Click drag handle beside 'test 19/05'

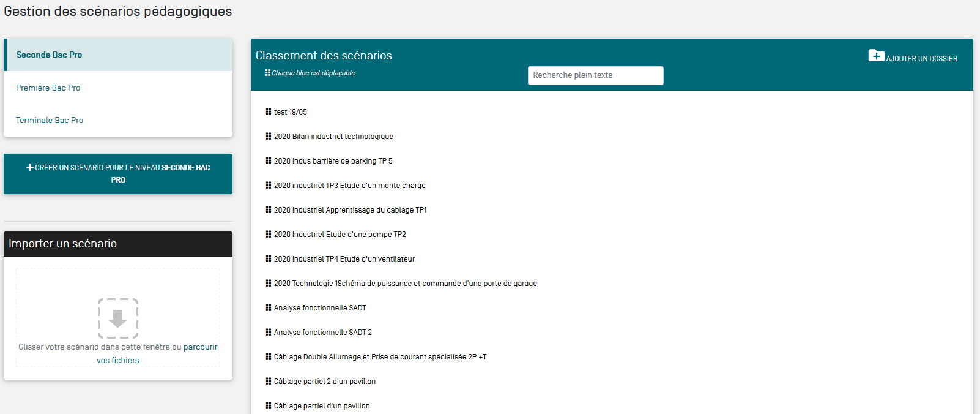[x=269, y=112]
